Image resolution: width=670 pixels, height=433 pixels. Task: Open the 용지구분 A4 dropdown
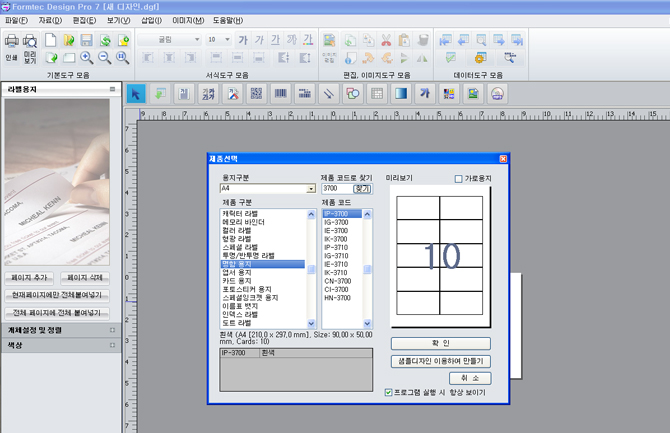coord(311,189)
